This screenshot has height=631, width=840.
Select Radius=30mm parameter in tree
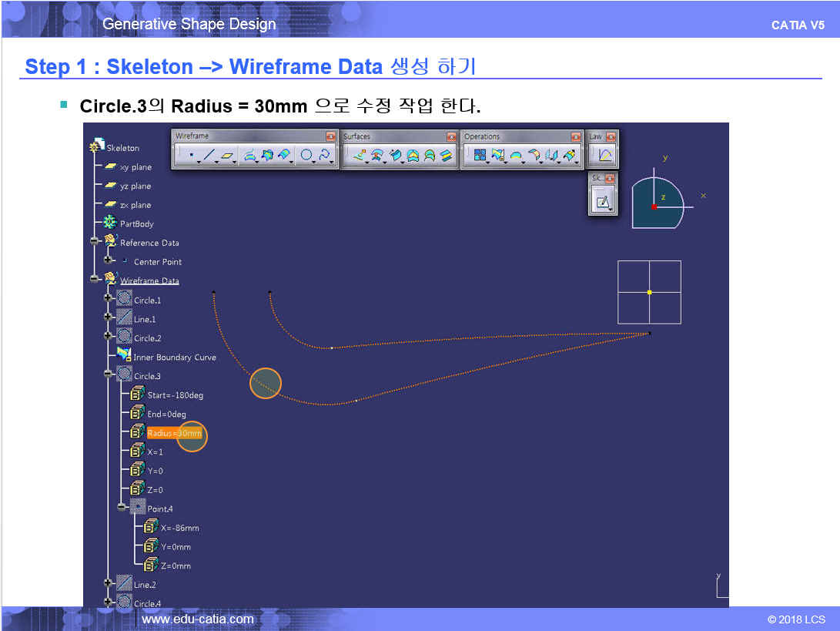coord(174,433)
